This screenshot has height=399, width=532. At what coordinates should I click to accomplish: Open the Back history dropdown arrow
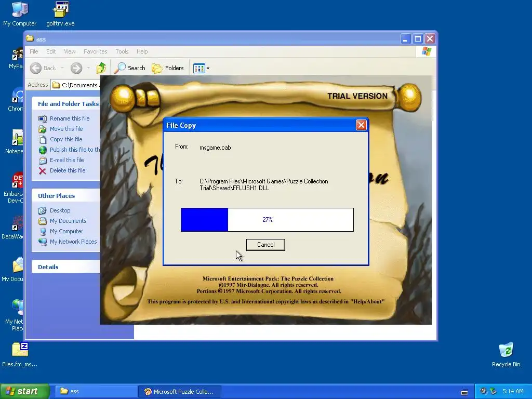[x=62, y=68]
